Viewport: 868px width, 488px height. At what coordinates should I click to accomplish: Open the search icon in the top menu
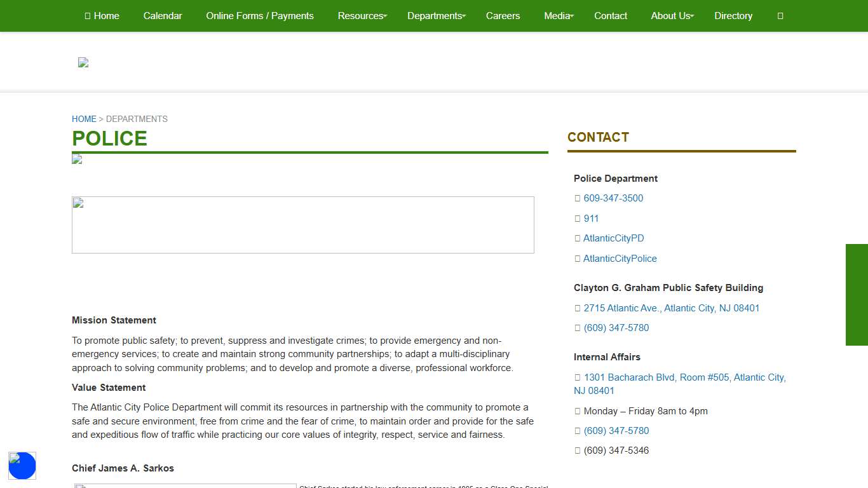pos(780,16)
